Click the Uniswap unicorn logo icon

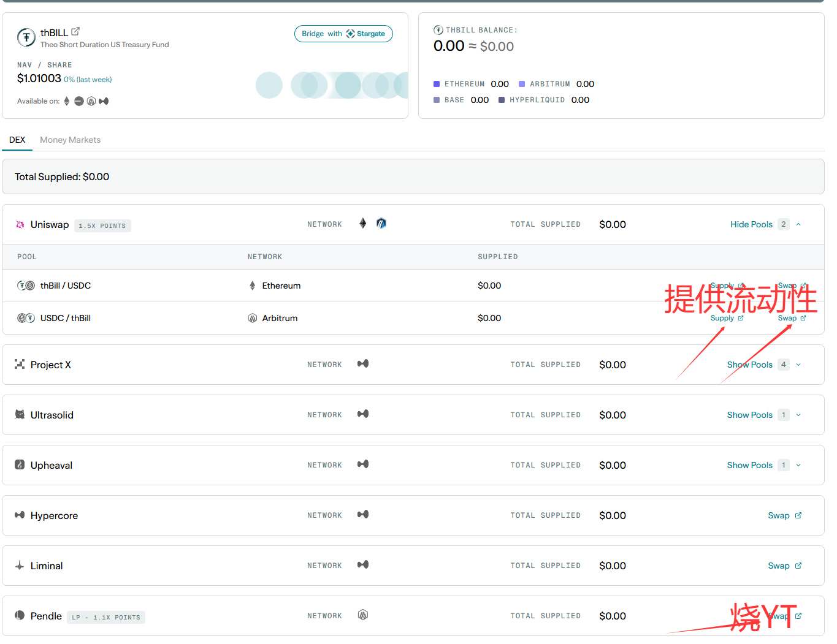[x=20, y=225]
